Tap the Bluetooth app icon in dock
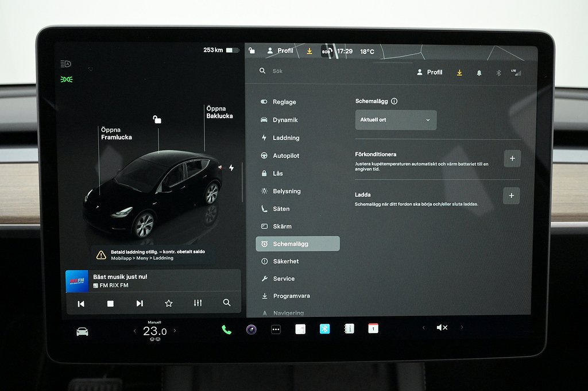 tap(324, 329)
